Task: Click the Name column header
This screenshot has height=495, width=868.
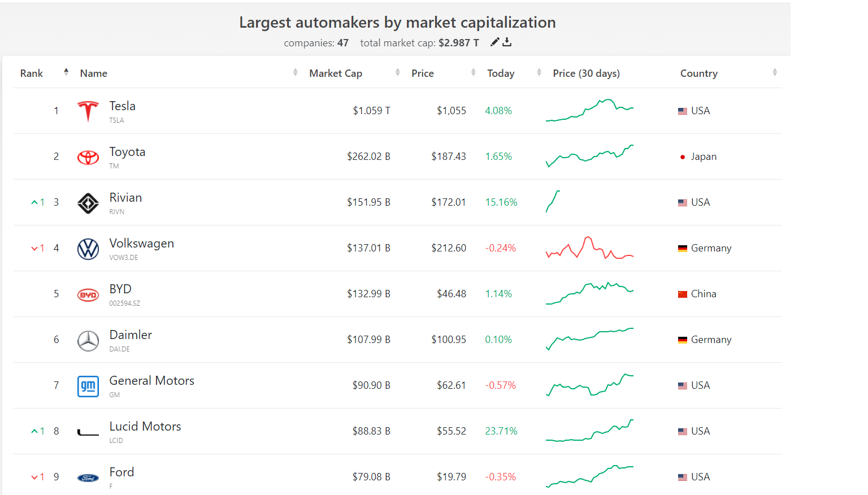Action: click(x=94, y=73)
